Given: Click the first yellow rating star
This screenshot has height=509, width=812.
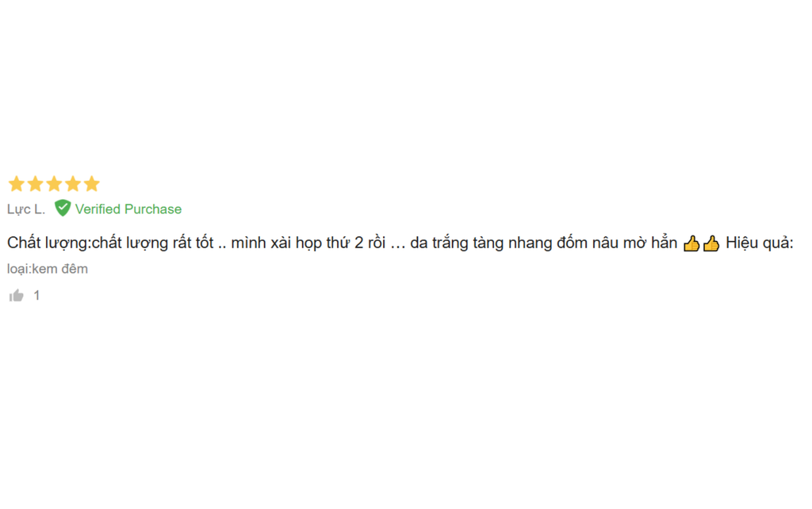Looking at the screenshot, I should 17,184.
